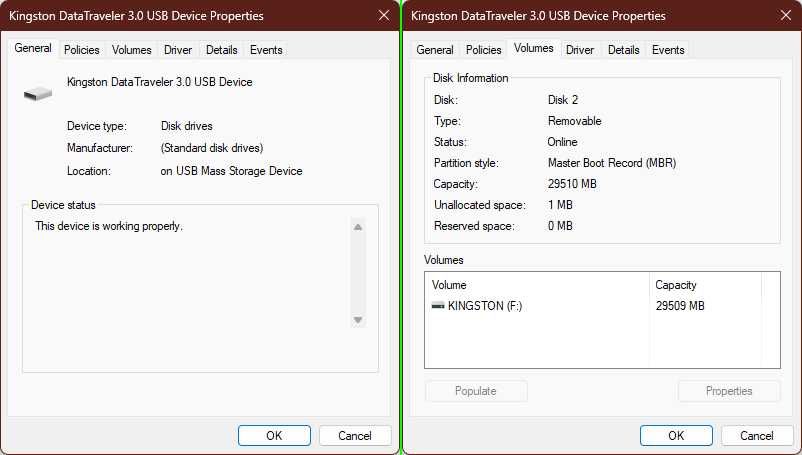
Task: Click the device name next to the drive icon
Action: coord(160,82)
